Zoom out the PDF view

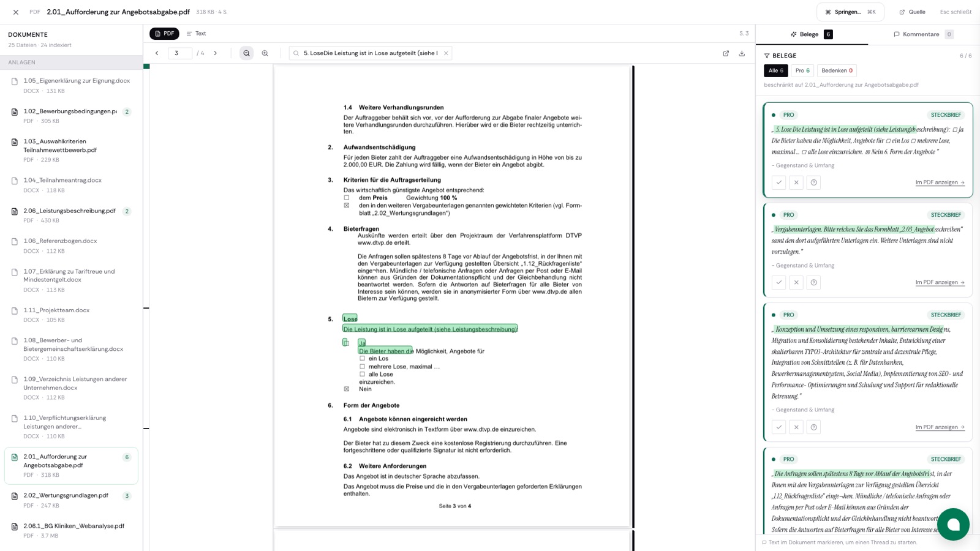tap(246, 53)
